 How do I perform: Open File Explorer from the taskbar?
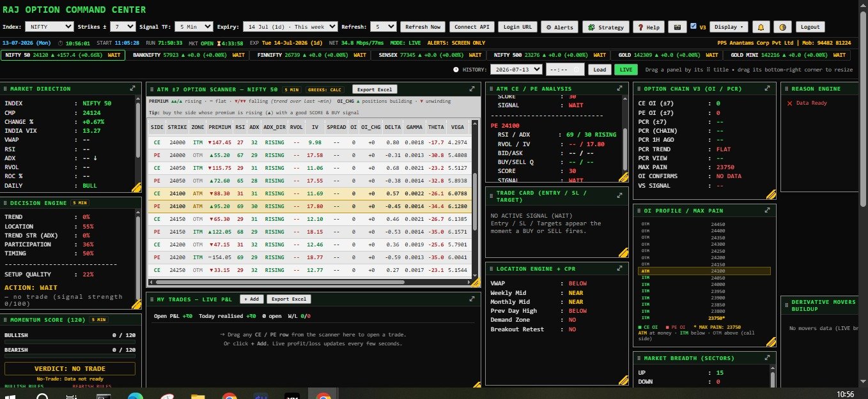coord(198,397)
